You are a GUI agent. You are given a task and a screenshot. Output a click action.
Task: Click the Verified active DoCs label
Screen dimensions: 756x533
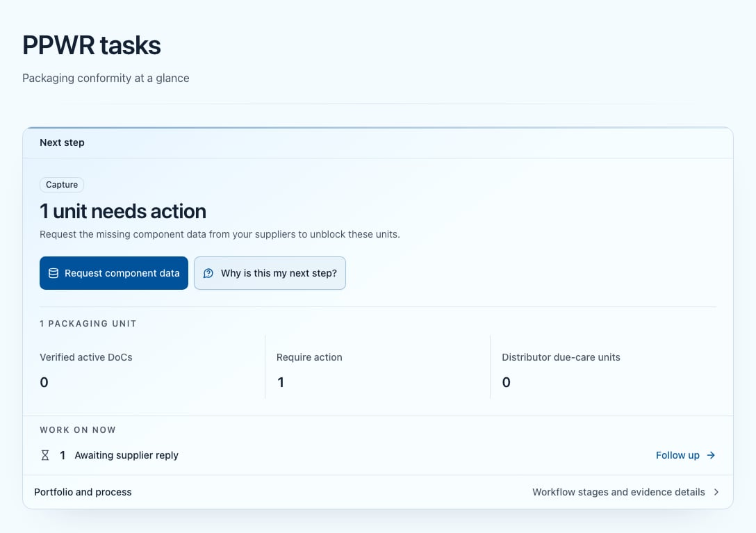(86, 357)
